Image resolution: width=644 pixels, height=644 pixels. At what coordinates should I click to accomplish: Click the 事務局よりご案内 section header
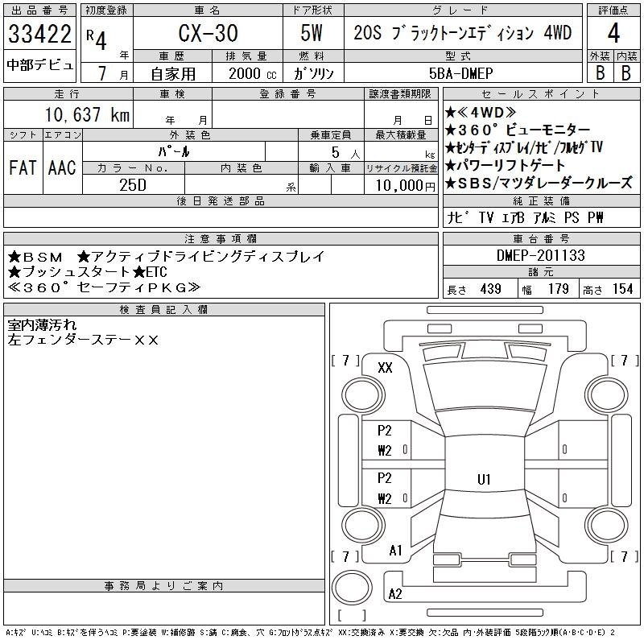(164, 586)
